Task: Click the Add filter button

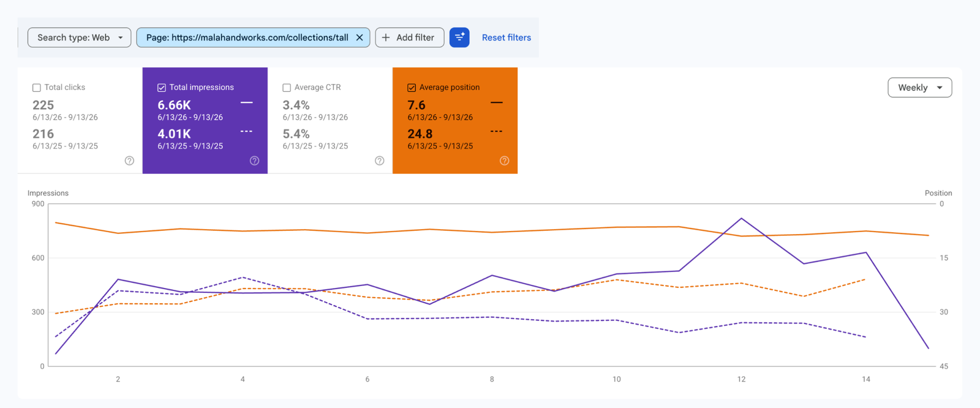Action: click(409, 37)
